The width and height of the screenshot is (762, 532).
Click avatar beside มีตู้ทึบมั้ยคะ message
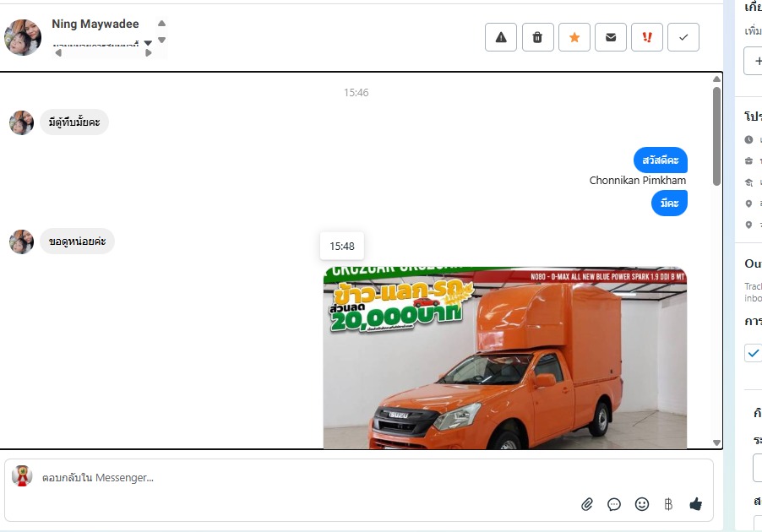(21, 122)
